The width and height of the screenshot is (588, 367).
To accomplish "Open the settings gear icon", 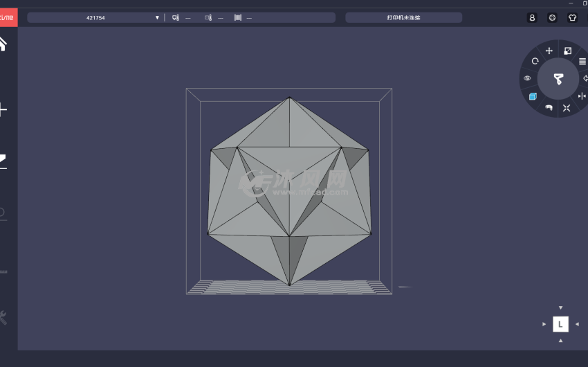I will (x=552, y=18).
